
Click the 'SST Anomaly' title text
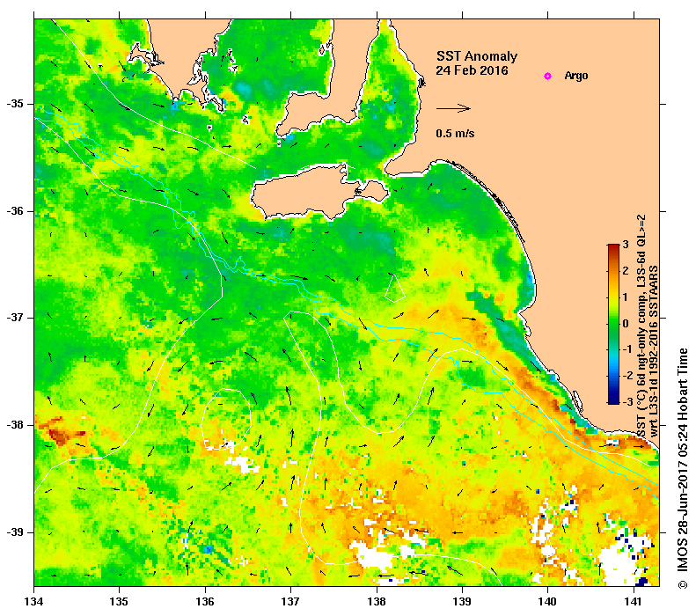click(x=477, y=56)
